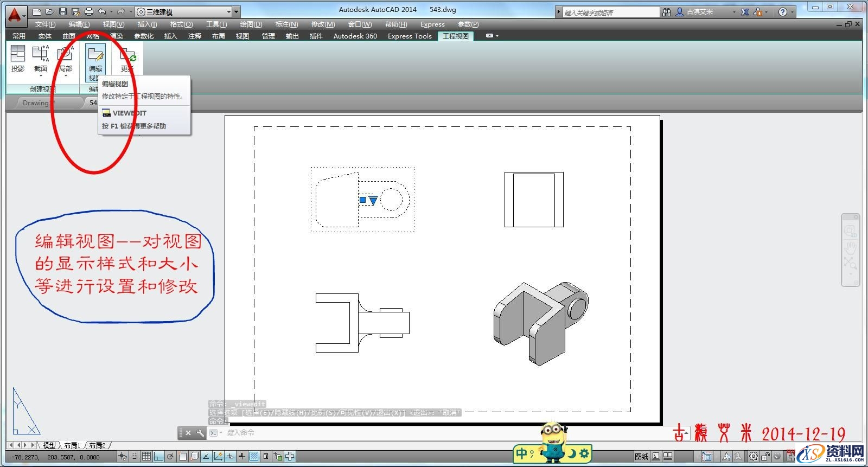
Task: Select the Express Tools ribbon tab
Action: coord(410,36)
